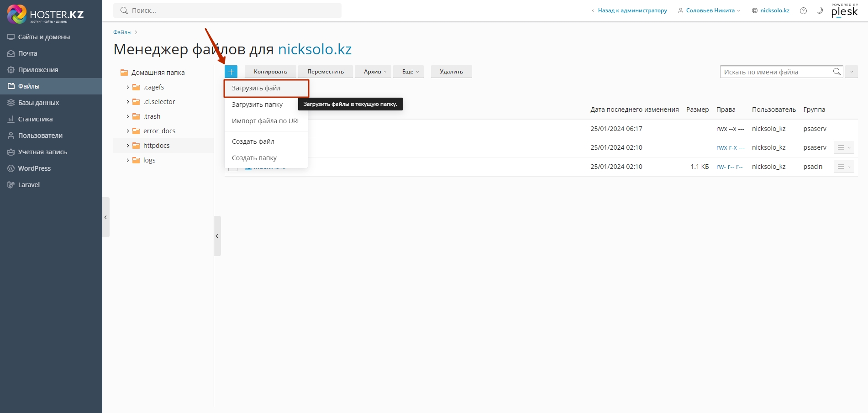The image size is (868, 413).
Task: Click the Plesk logo
Action: coord(845,10)
